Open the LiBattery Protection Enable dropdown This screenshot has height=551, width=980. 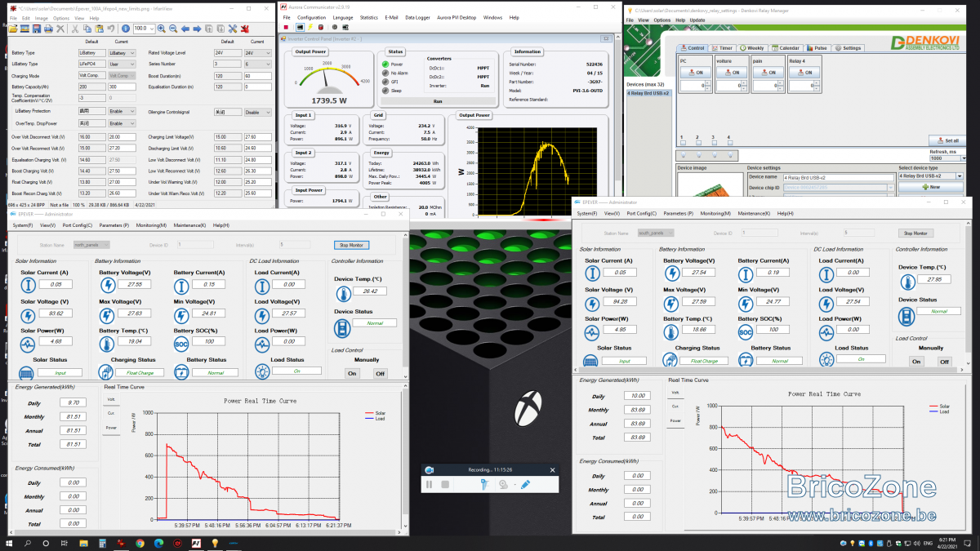pyautogui.click(x=122, y=111)
